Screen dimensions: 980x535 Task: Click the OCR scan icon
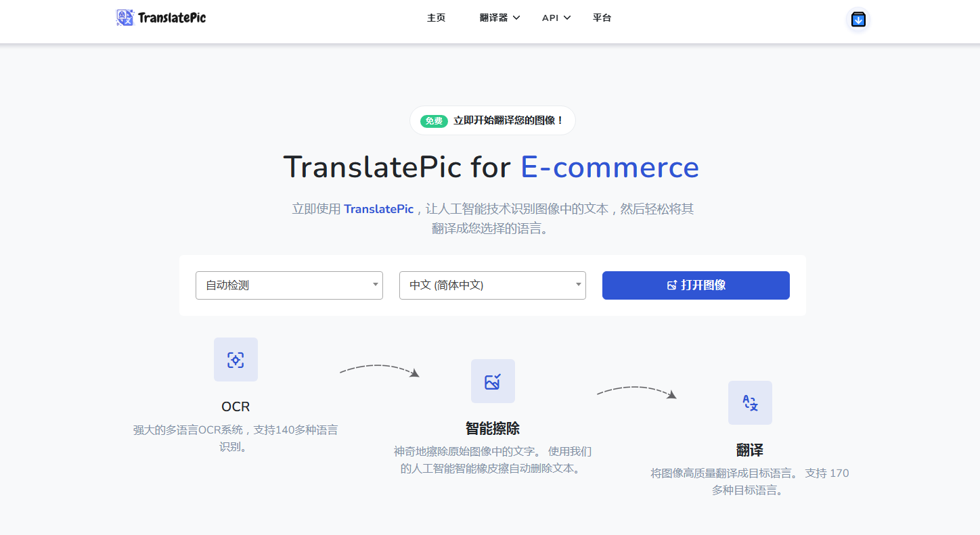236,359
